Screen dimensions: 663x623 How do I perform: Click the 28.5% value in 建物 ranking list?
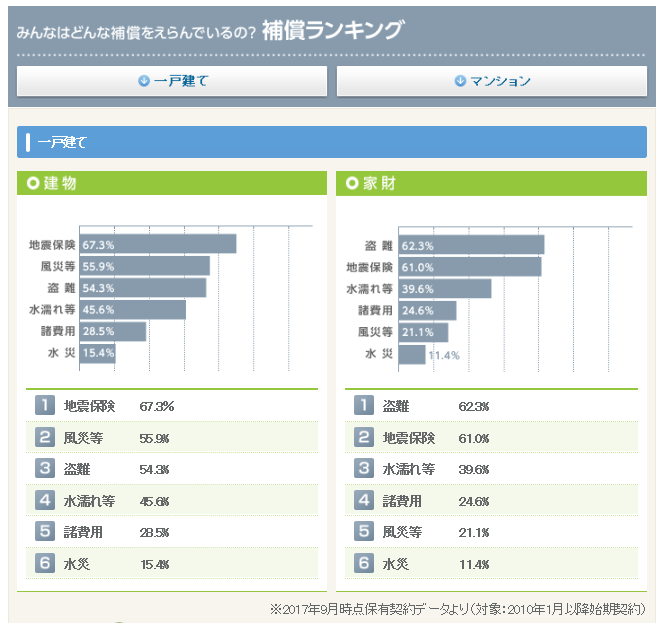tap(154, 532)
